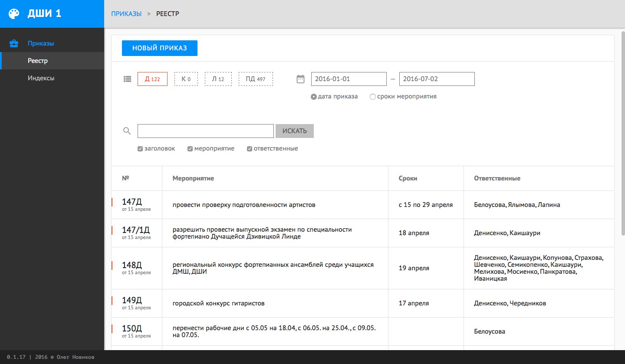The height and width of the screenshot is (364, 625).
Task: Click 'Денисенко, Каишаури' cell in row 147/1Д
Action: [x=507, y=233]
